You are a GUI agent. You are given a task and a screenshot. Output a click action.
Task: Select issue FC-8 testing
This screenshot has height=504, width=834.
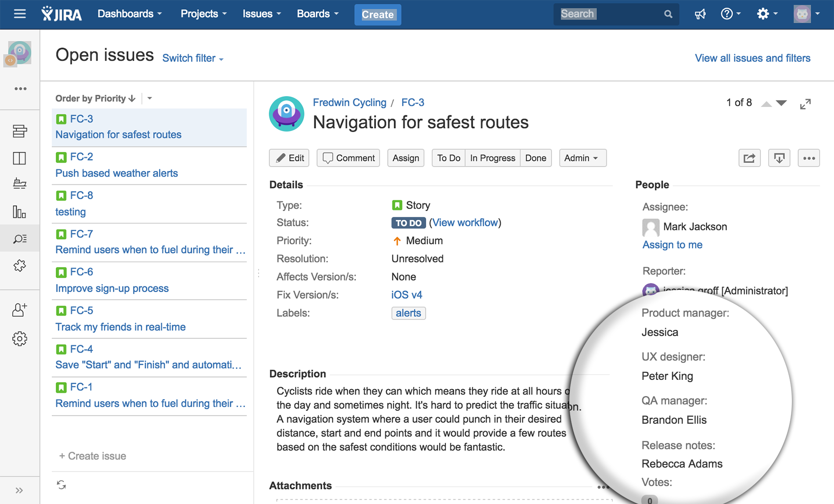pos(149,204)
